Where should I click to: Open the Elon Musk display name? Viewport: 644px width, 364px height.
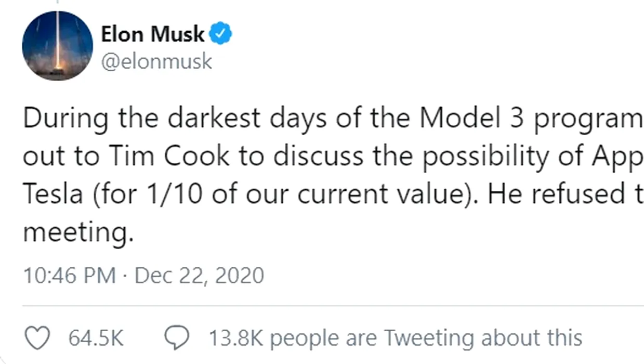[153, 34]
